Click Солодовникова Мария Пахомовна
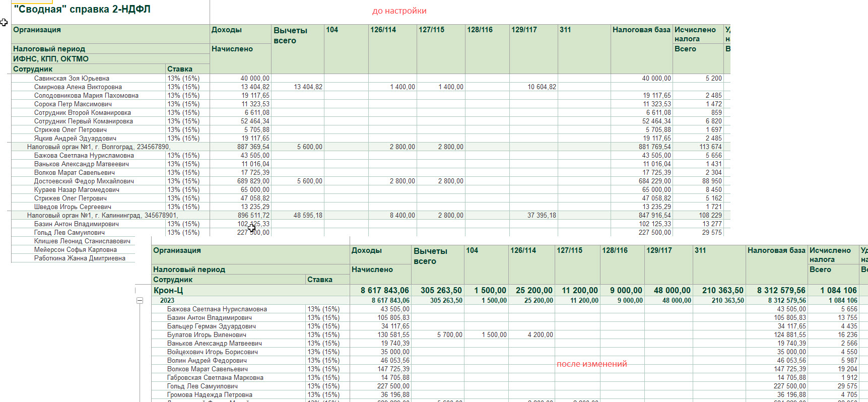This screenshot has height=402, width=868. pos(86,95)
